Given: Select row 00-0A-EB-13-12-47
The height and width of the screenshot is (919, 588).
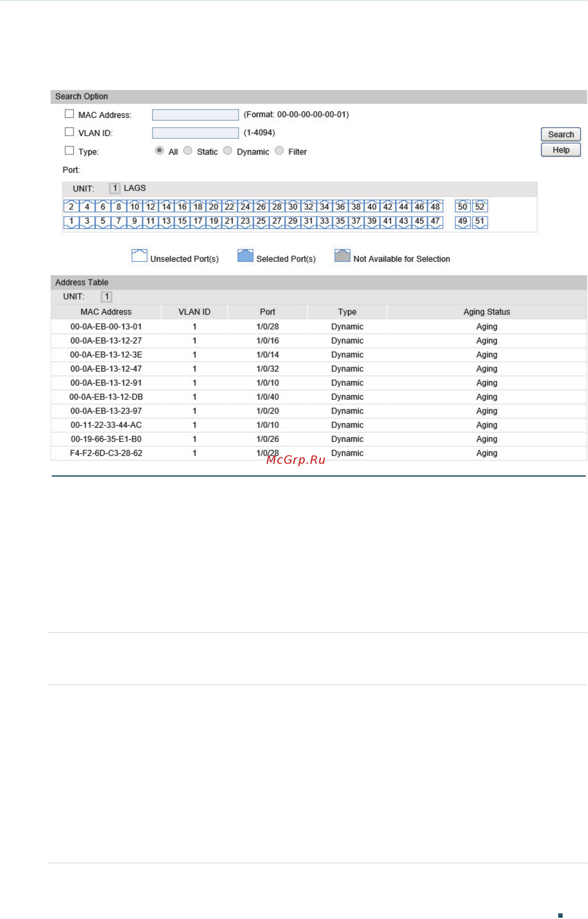Looking at the screenshot, I should tap(319, 369).
